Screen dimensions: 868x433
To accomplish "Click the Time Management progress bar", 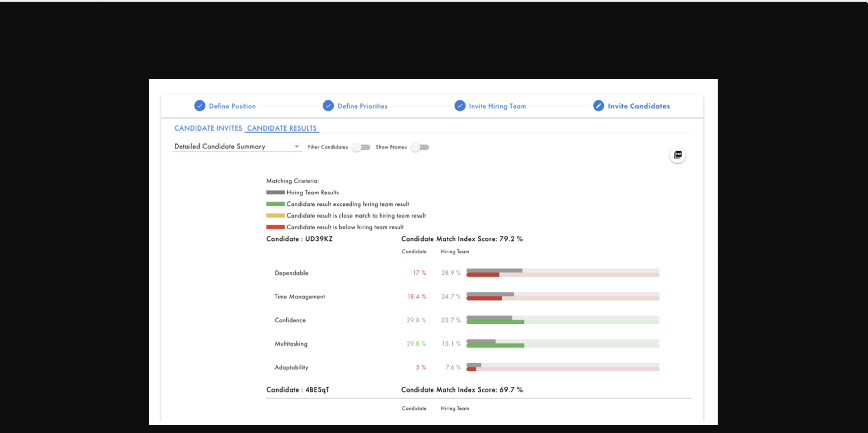I will 563,296.
